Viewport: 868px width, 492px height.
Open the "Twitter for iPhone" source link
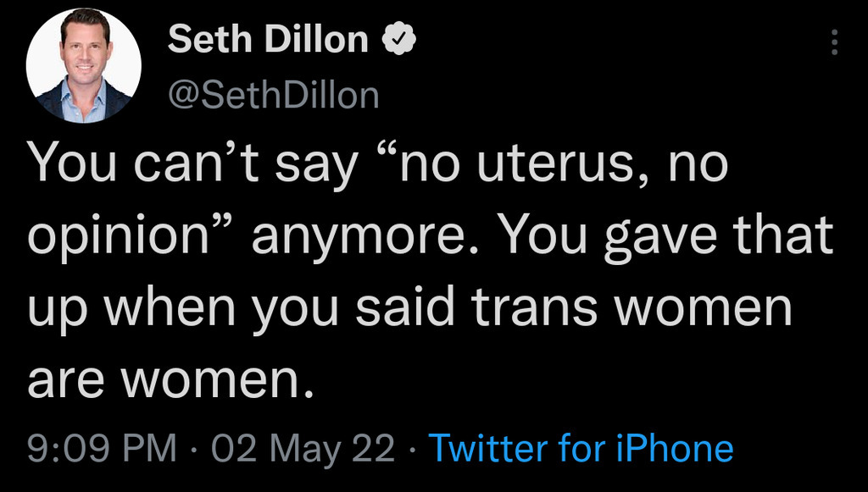tap(581, 448)
